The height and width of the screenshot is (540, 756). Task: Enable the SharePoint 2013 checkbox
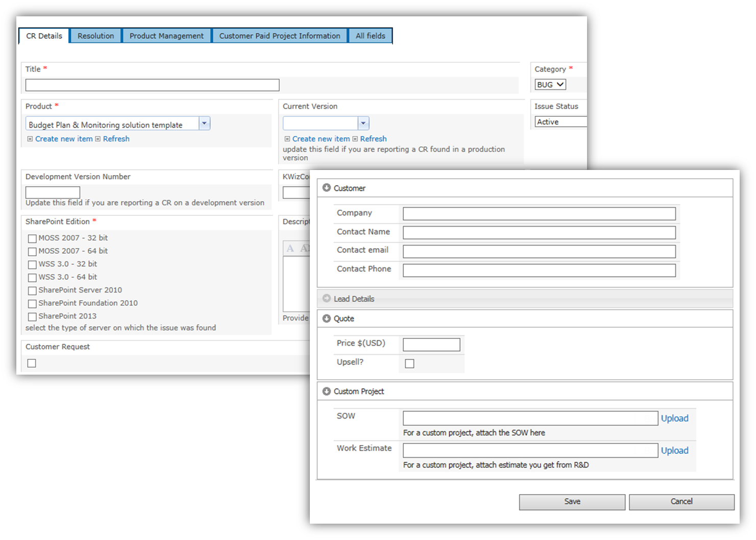click(x=32, y=316)
